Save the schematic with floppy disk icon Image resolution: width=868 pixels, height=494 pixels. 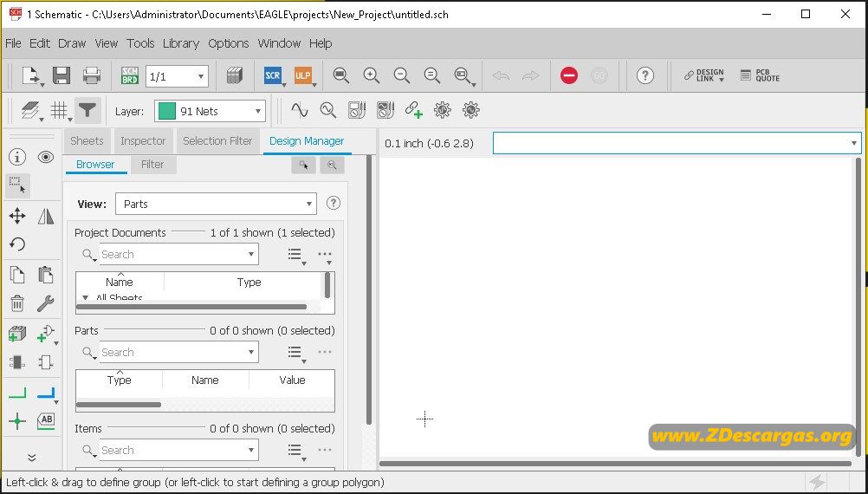(x=62, y=75)
